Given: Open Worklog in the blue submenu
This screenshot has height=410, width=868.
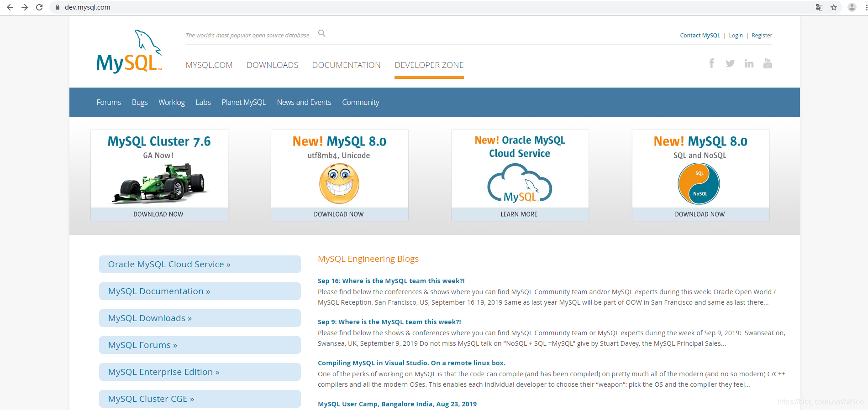Looking at the screenshot, I should click(x=172, y=102).
